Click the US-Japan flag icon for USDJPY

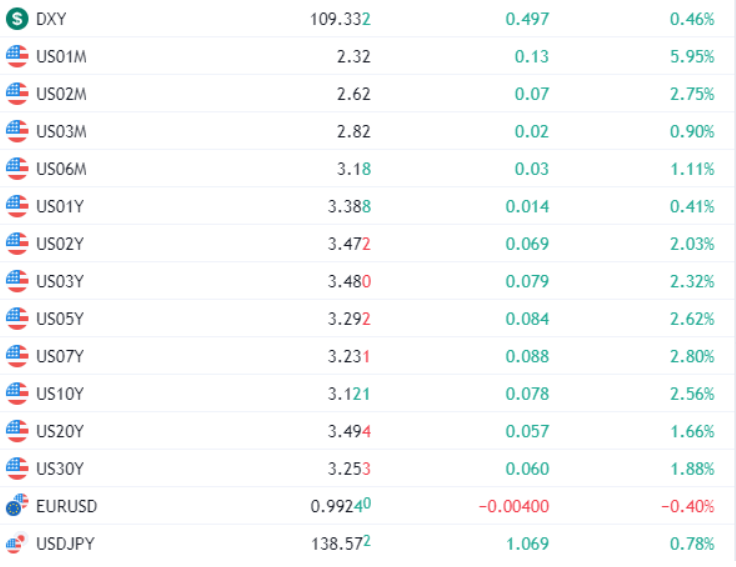coord(17,543)
